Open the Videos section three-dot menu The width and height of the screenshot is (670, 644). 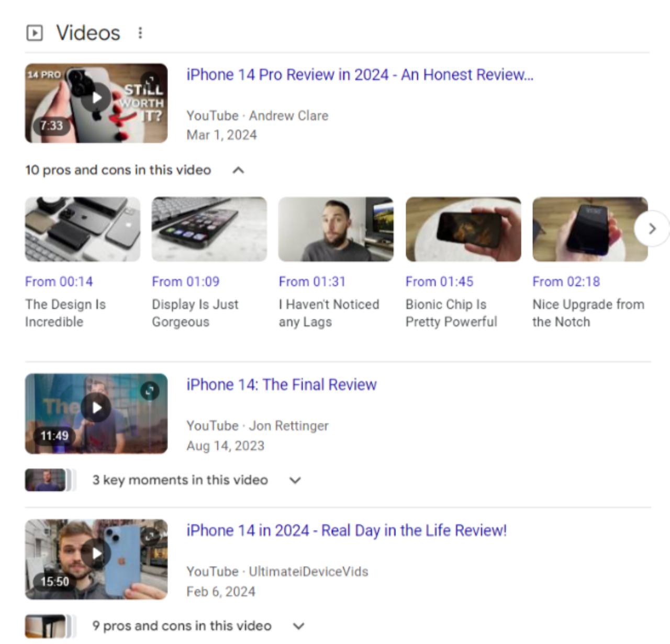pyautogui.click(x=140, y=33)
